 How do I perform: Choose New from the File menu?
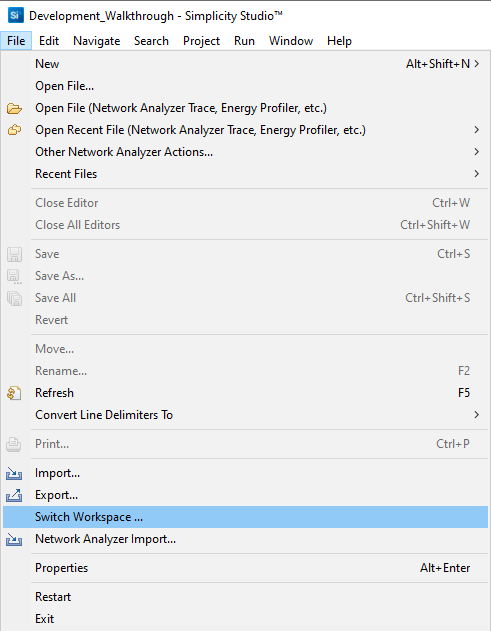coord(246,64)
